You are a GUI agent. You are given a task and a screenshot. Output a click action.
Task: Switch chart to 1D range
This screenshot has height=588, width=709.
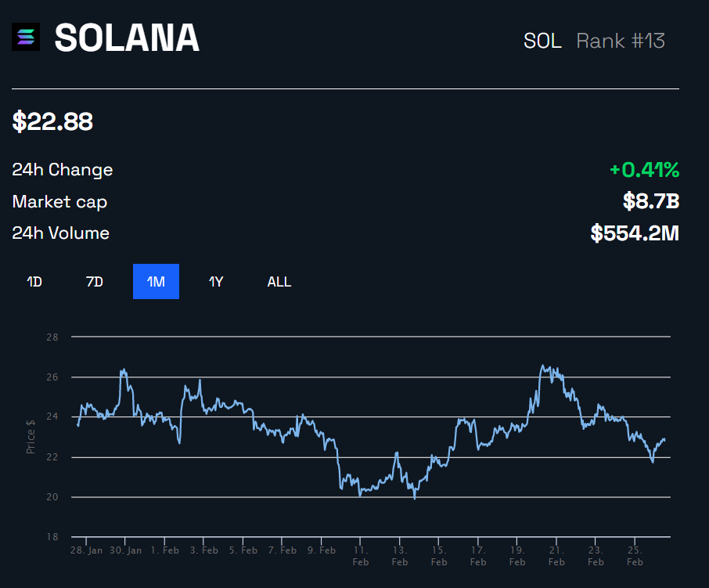(x=34, y=282)
